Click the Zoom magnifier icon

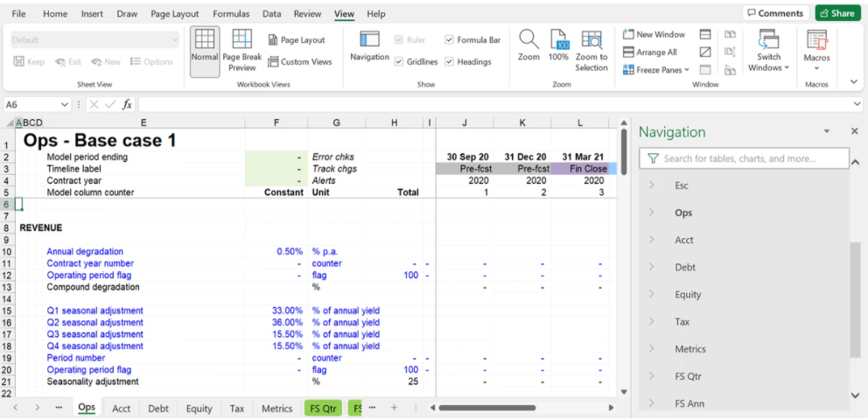528,40
